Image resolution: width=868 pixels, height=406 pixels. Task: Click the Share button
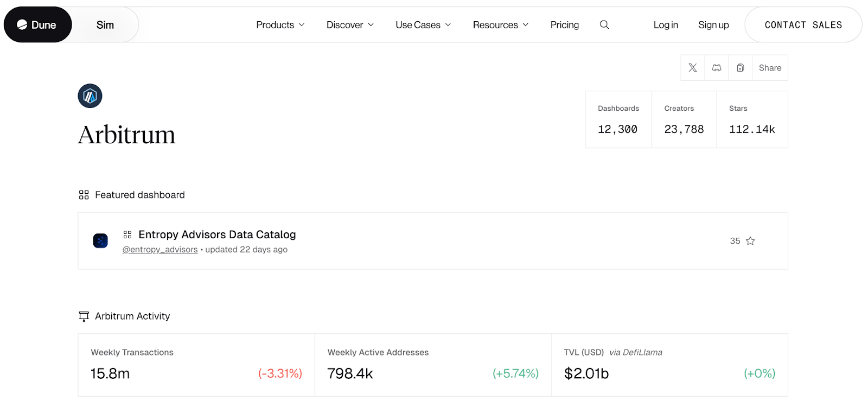[x=770, y=68]
